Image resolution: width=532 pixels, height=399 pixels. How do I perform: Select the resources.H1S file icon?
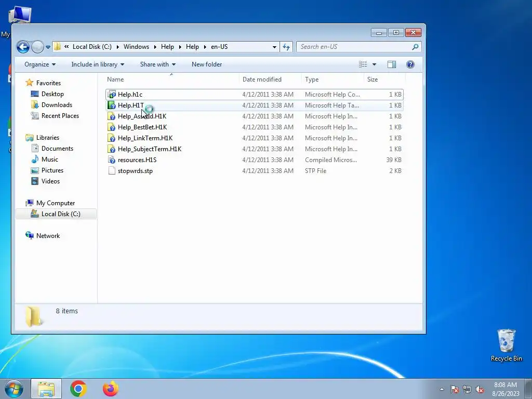(x=112, y=159)
